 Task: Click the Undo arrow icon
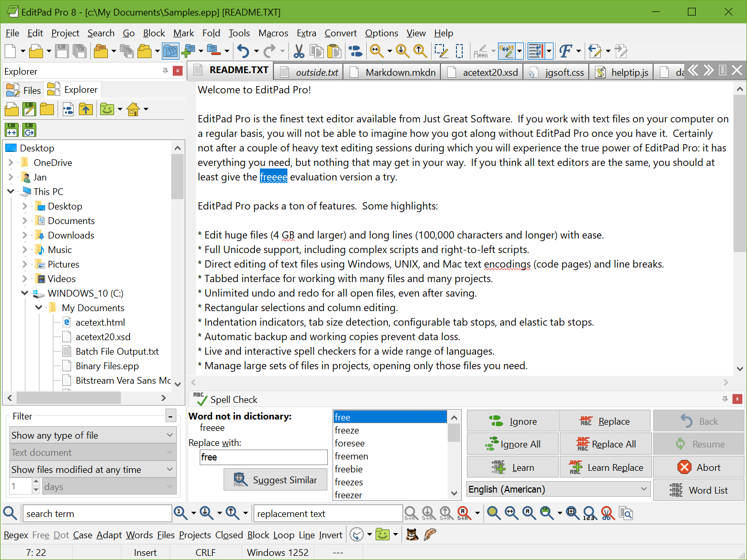coord(243,51)
